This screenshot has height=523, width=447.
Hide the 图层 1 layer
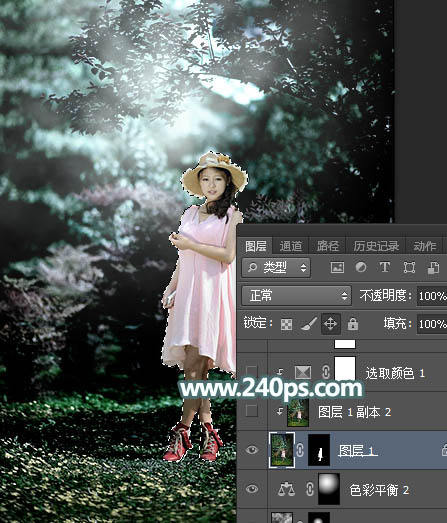click(252, 450)
